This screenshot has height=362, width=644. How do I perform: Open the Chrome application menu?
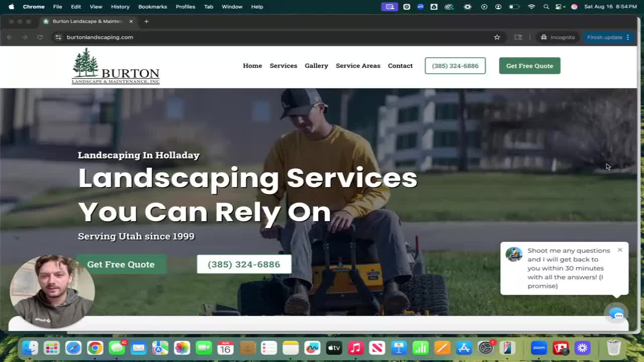34,7
